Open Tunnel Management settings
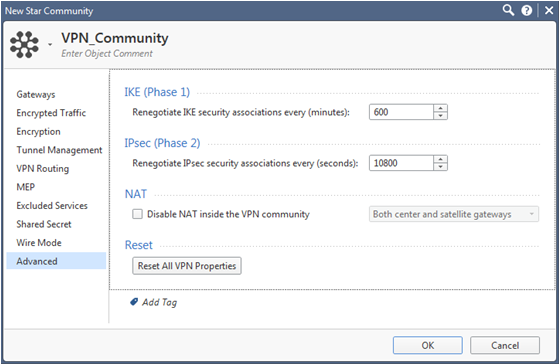 coord(59,150)
